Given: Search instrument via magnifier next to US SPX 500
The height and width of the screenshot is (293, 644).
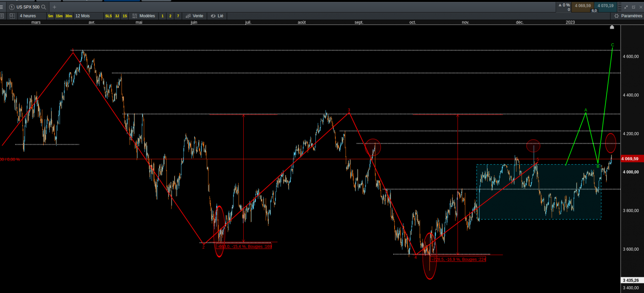Looking at the screenshot, I should (44, 7).
